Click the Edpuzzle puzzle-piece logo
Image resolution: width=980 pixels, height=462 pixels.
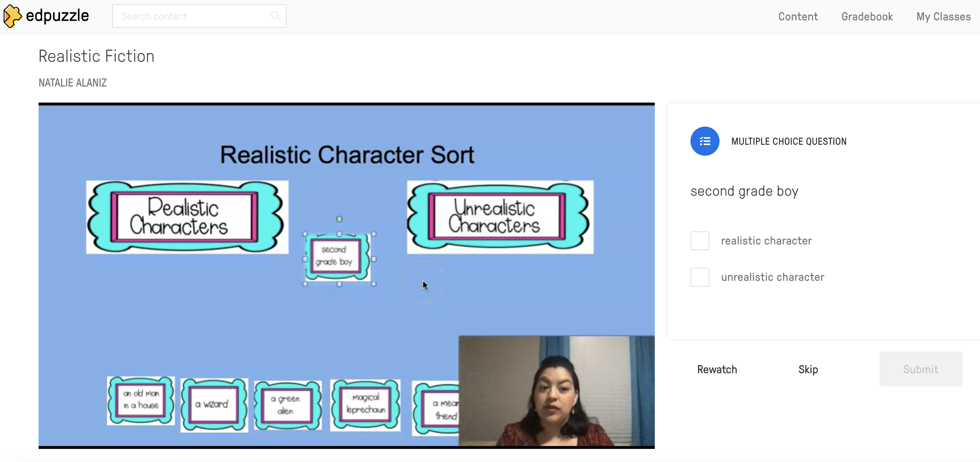pos(13,16)
